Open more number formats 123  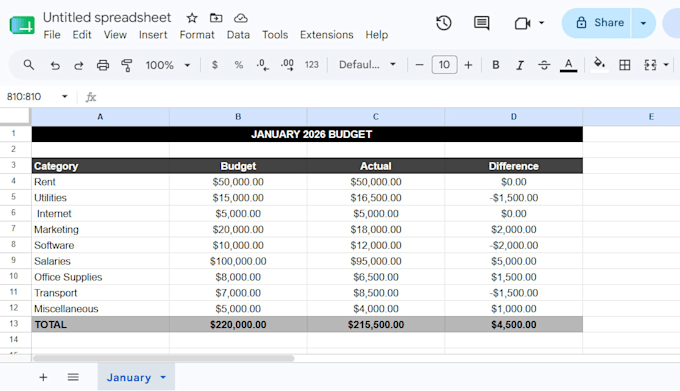[x=311, y=65]
